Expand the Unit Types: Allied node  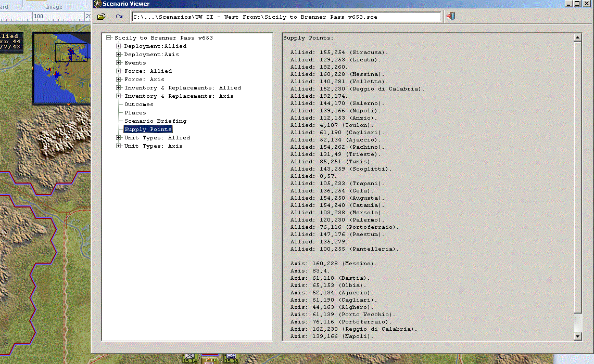119,138
